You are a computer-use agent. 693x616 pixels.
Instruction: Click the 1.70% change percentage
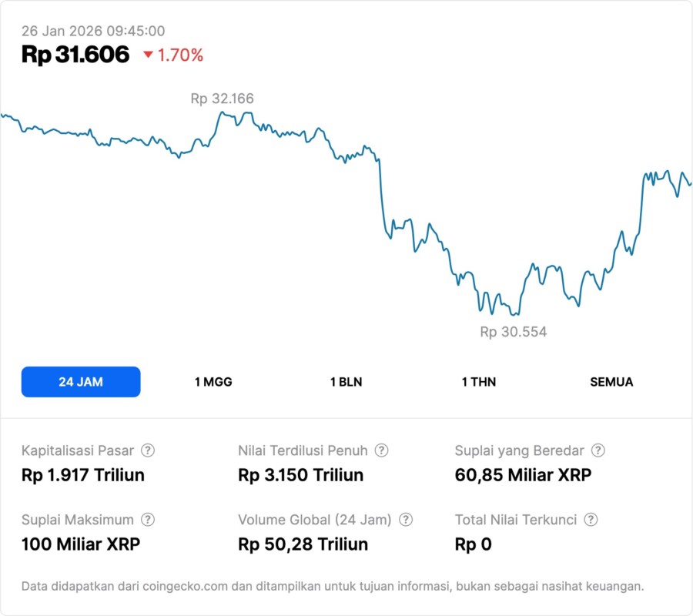(180, 55)
